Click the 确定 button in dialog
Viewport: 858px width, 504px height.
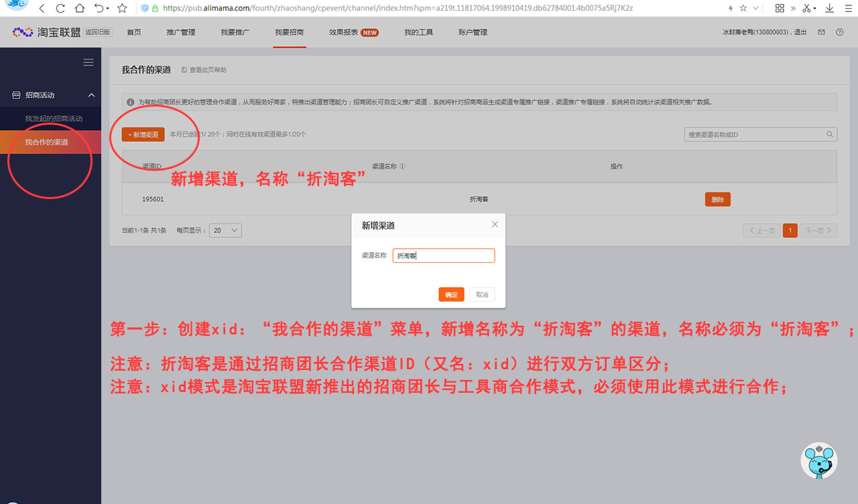pyautogui.click(x=451, y=295)
